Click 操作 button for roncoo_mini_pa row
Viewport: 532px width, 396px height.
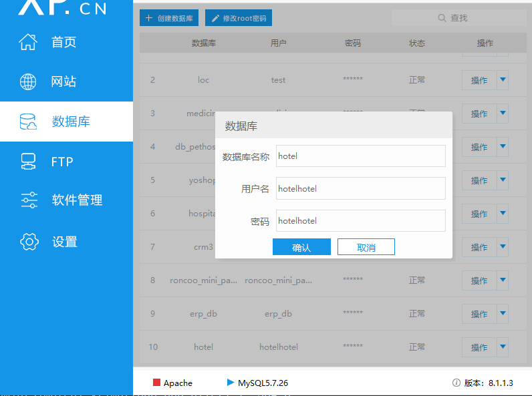pos(479,280)
